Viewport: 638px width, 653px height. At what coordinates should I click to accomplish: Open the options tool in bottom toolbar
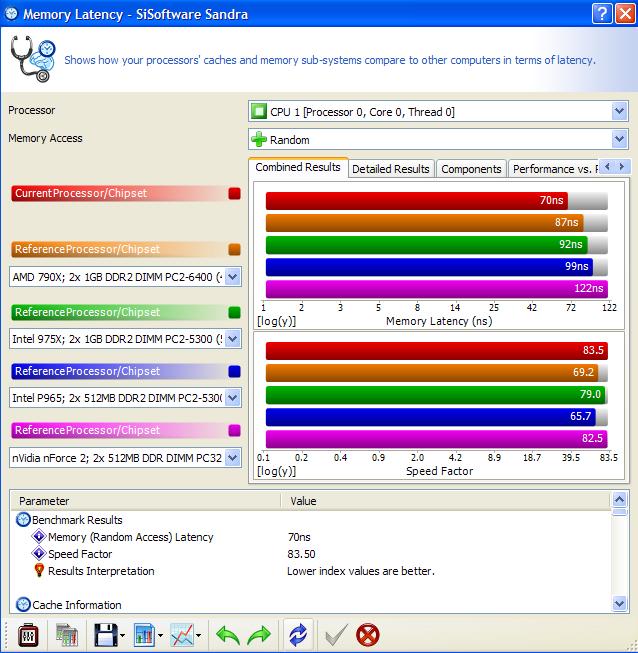coord(28,636)
